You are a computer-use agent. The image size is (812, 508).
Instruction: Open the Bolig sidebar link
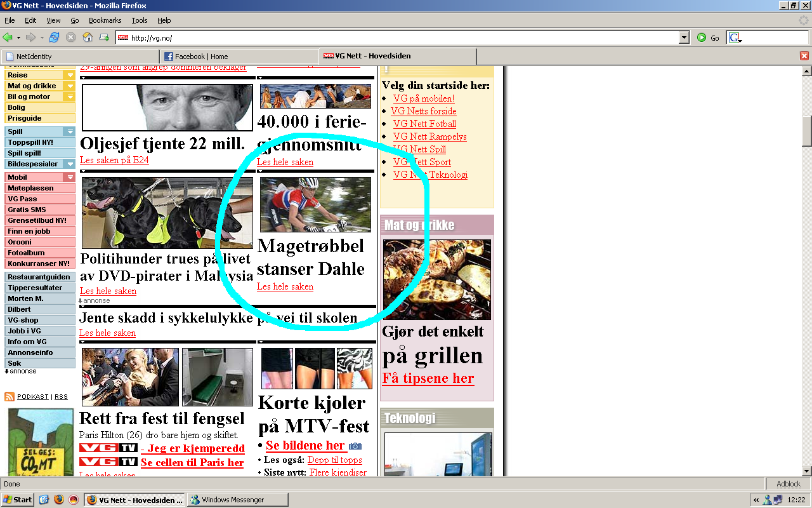[x=40, y=107]
